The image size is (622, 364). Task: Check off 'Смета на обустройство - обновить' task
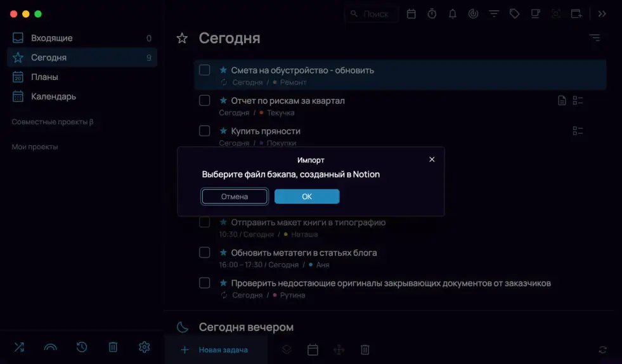coord(204,70)
